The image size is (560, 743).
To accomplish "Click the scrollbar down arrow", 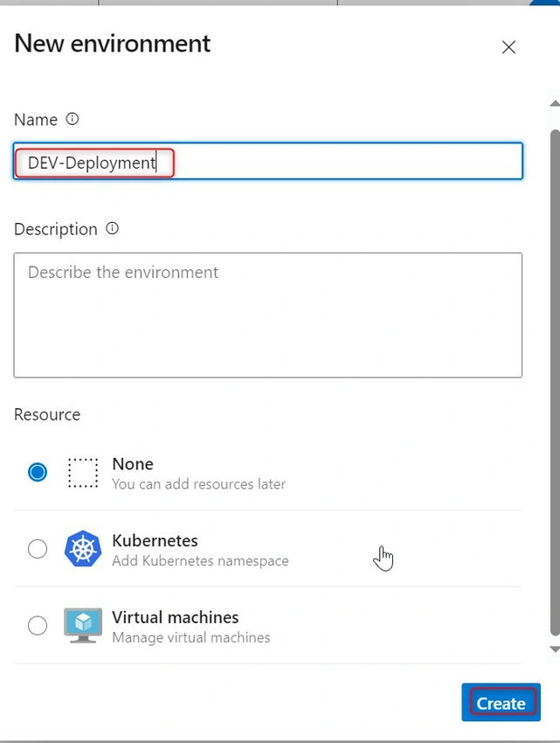I will click(x=554, y=649).
